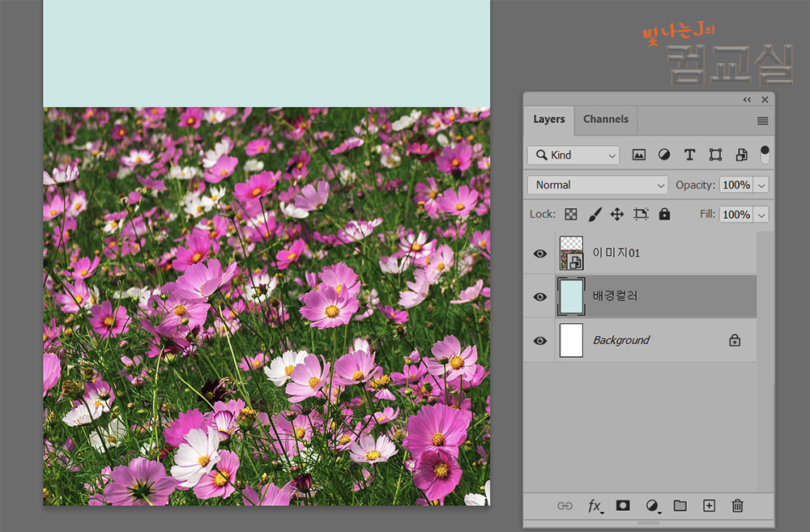Click Link layers icon at panel bottom
The width and height of the screenshot is (810, 532).
pyautogui.click(x=565, y=505)
